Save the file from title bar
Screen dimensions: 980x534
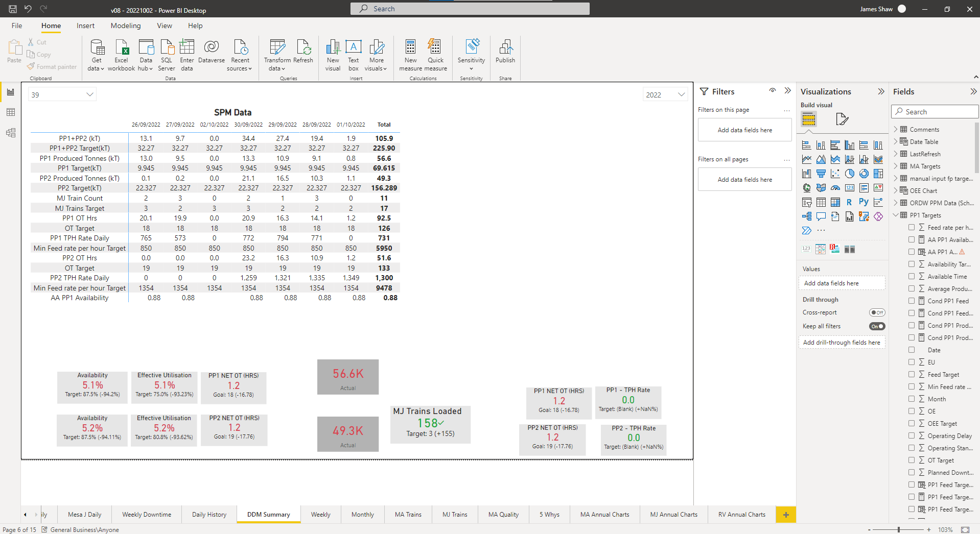12,9
